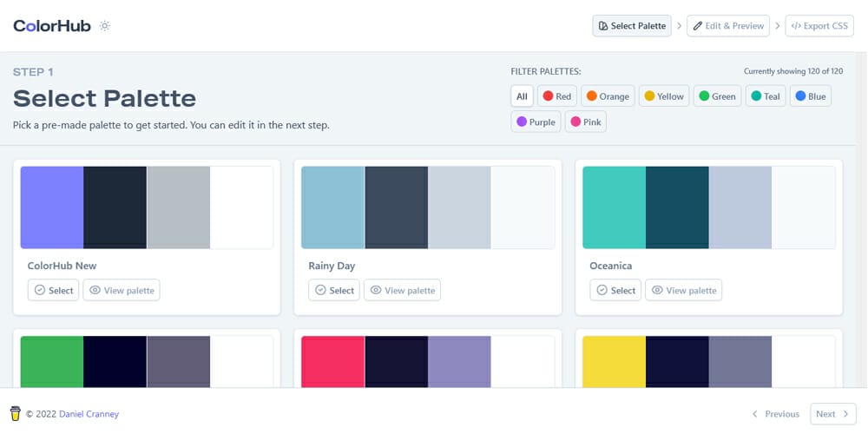Select the Rainy Day palette
This screenshot has width=868, height=434.
pyautogui.click(x=334, y=290)
